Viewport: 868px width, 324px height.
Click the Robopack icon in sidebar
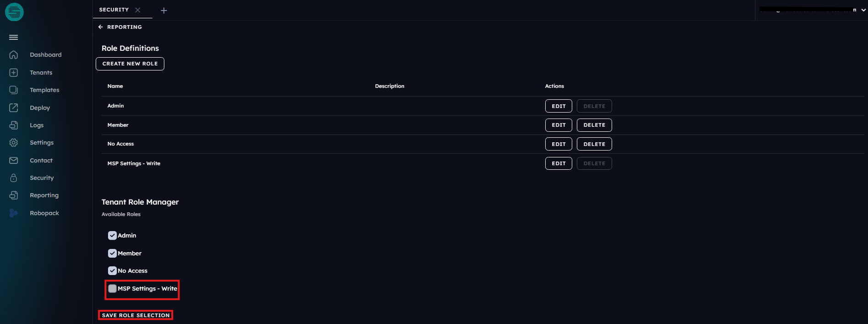[x=14, y=213]
